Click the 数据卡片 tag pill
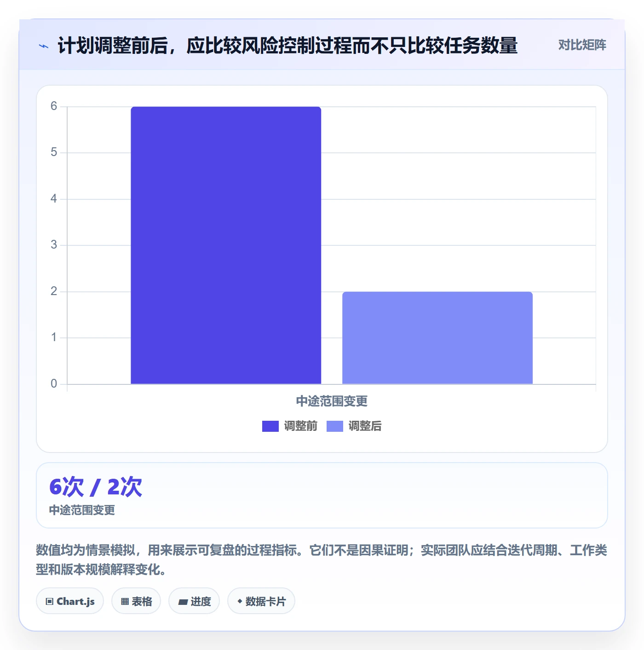Screen dimensions: 644x650 click(x=261, y=601)
